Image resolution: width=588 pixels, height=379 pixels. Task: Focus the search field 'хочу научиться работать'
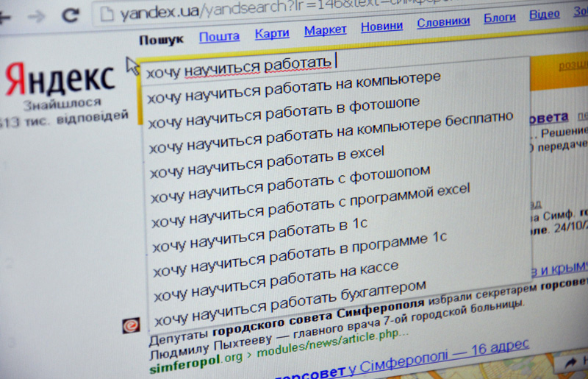tap(332, 67)
